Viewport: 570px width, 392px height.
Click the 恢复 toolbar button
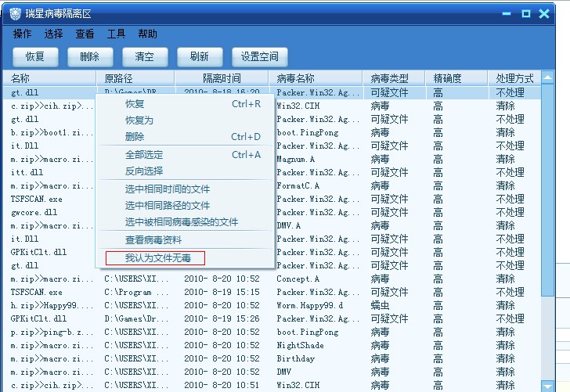[x=35, y=56]
